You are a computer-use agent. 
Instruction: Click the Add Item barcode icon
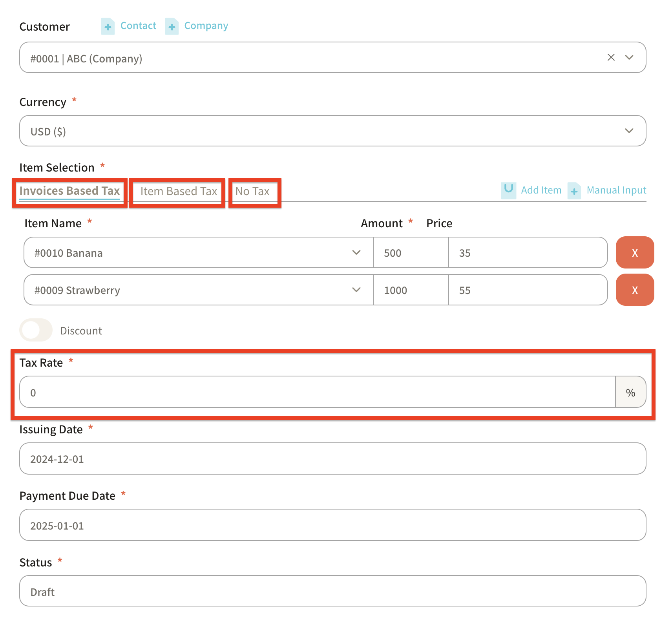click(x=508, y=190)
